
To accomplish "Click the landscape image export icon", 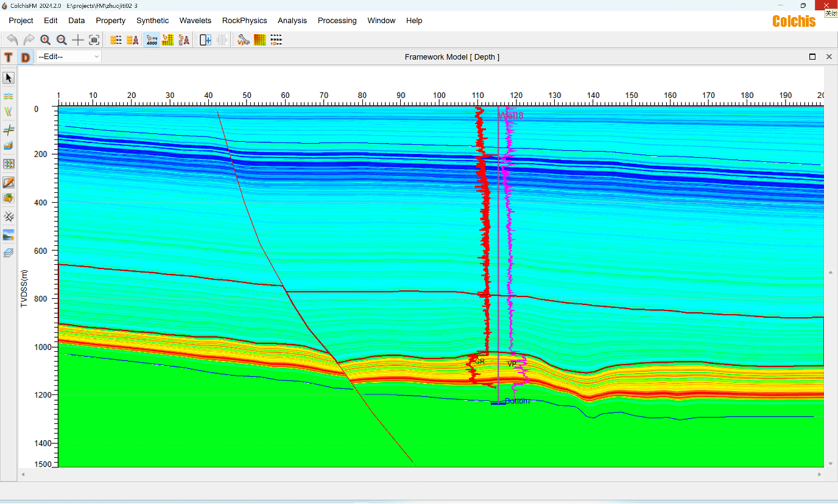I will [9, 236].
